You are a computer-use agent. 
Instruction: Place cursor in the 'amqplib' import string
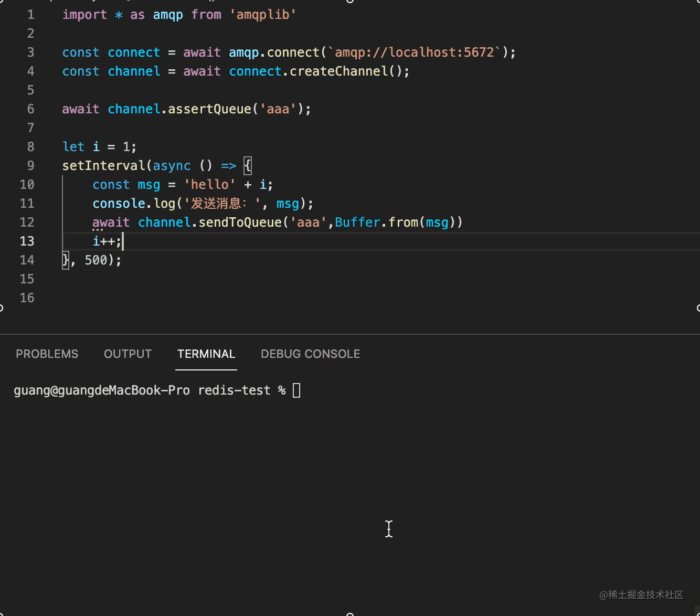263,15
